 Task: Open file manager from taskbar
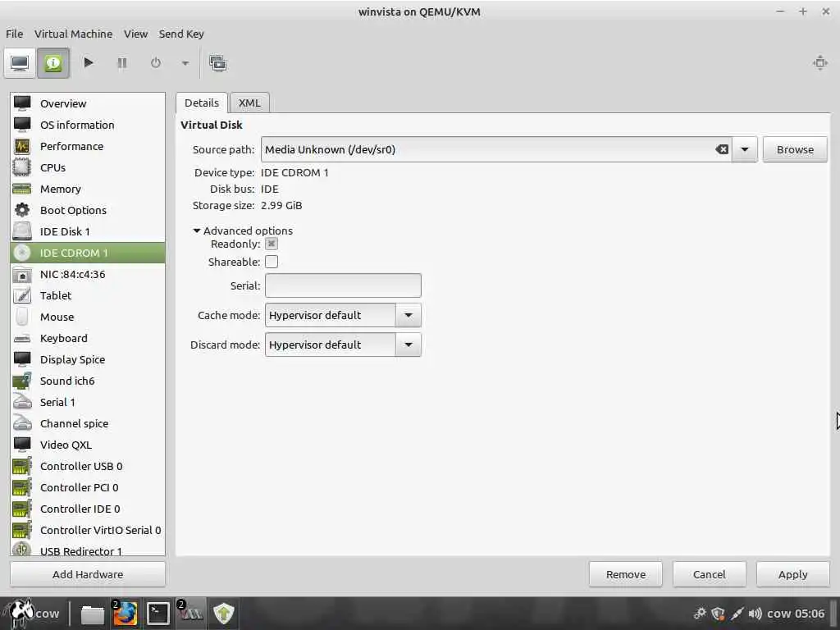(92, 614)
